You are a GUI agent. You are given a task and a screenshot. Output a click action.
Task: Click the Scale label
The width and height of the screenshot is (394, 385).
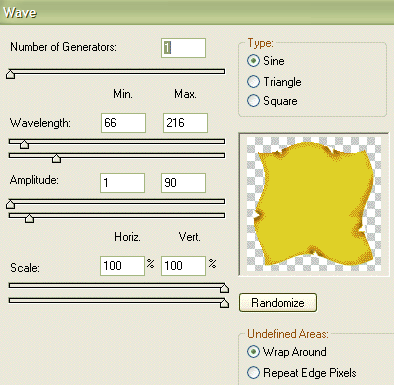(x=25, y=268)
